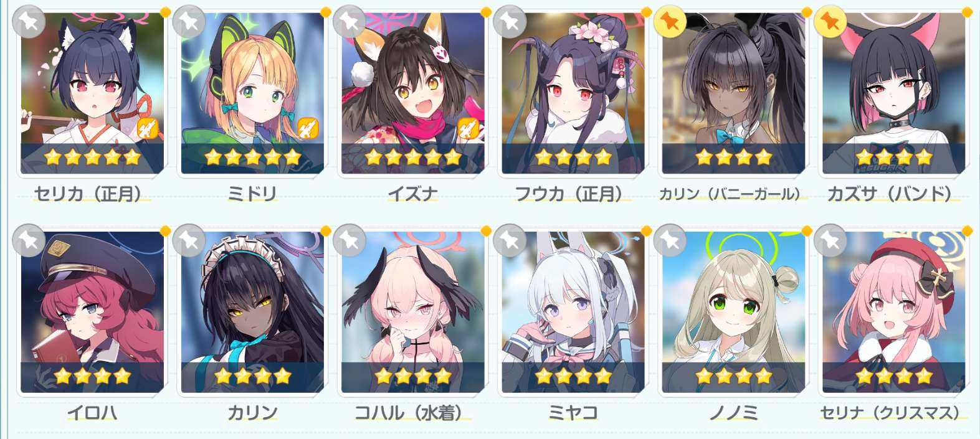The width and height of the screenshot is (980, 439).
Task: Click the weapon badge on セリカ(正月)
Action: pos(148,130)
